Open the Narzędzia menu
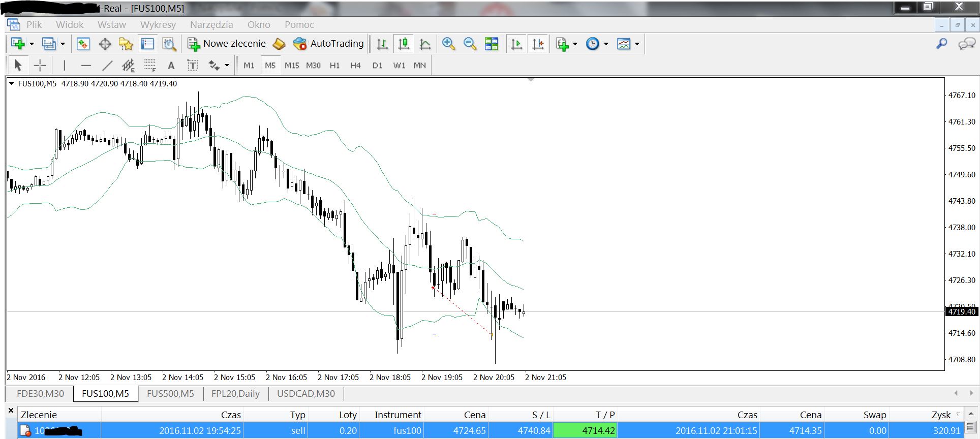This screenshot has width=980, height=439. point(211,24)
